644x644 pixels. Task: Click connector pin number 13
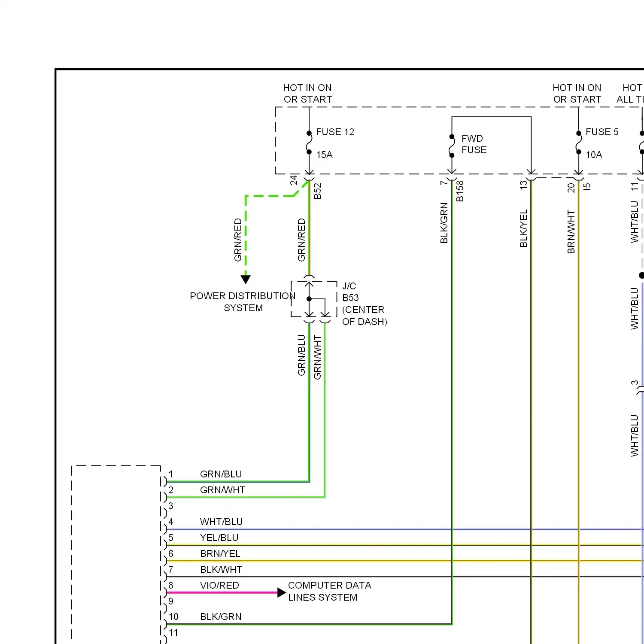[523, 185]
